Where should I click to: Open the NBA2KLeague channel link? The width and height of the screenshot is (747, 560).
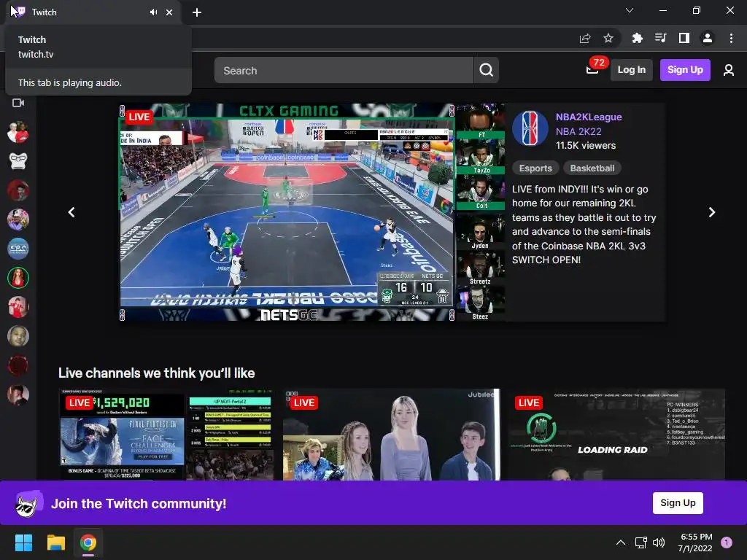[x=589, y=117]
